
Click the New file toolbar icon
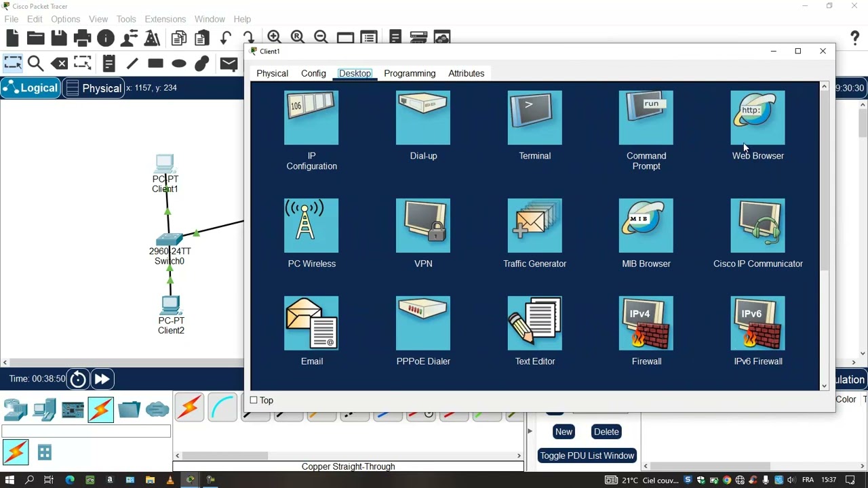12,38
